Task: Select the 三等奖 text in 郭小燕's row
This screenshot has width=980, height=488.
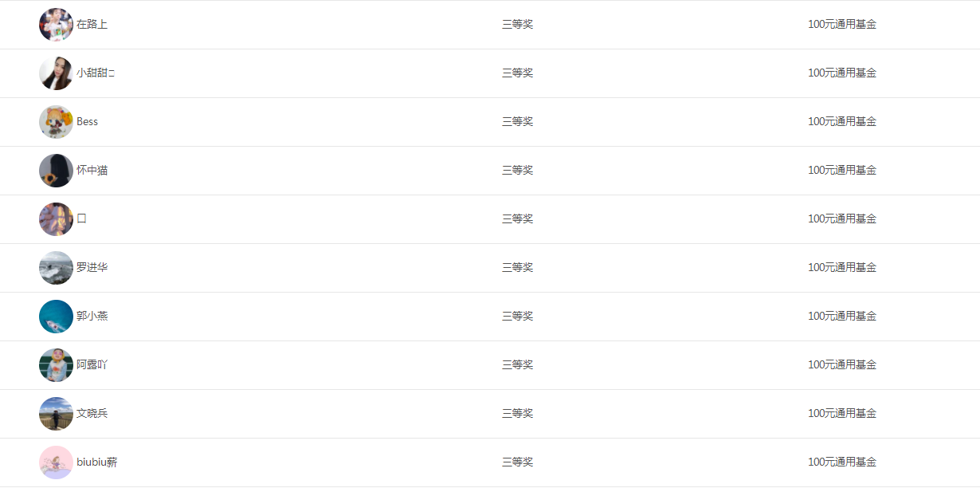Action: point(518,316)
